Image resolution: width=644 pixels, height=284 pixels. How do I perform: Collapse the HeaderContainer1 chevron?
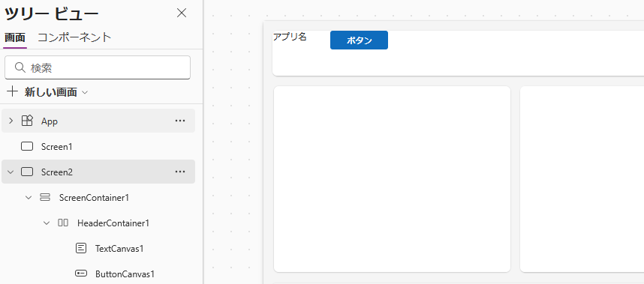47,223
